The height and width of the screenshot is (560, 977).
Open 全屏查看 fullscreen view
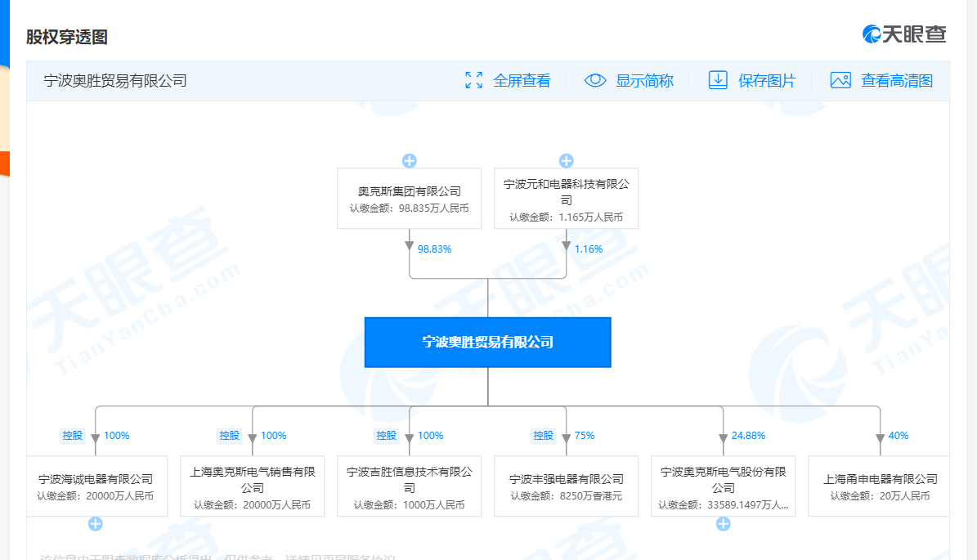tap(522, 81)
